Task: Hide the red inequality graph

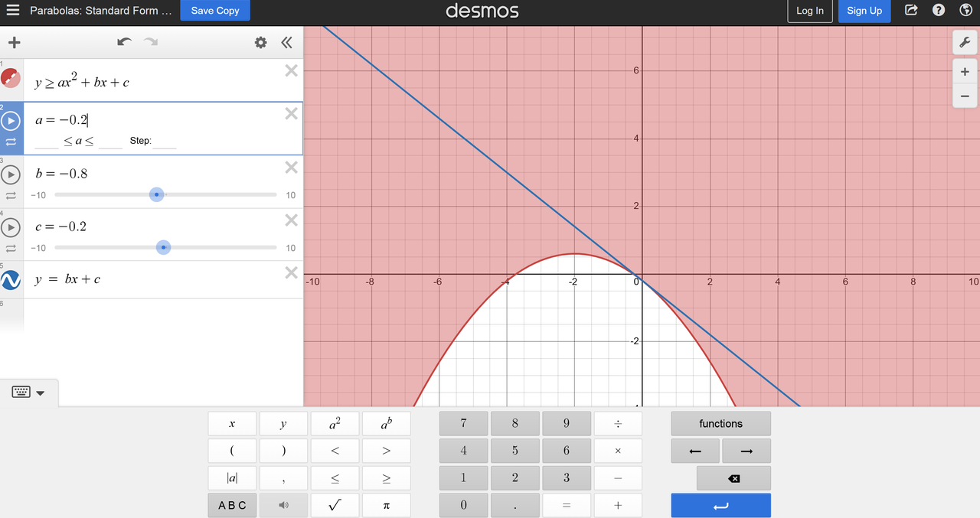Action: pyautogui.click(x=11, y=78)
